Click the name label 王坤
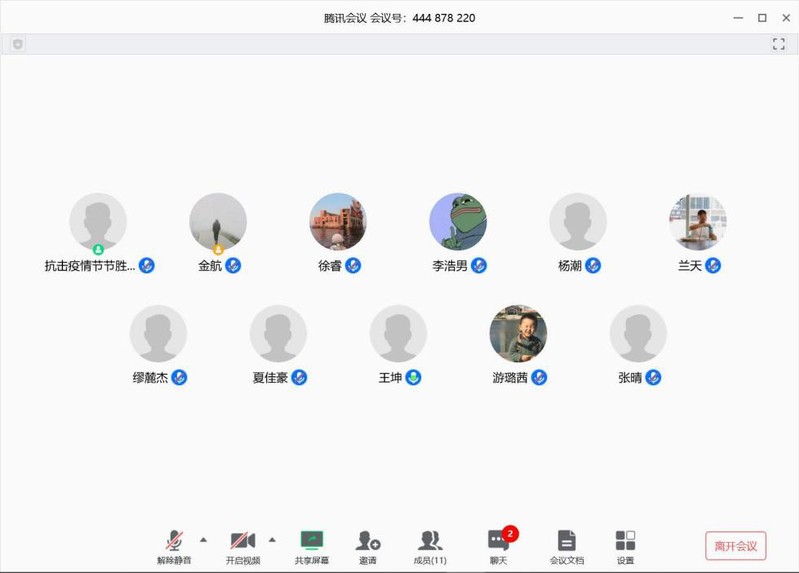Viewport: 799px width, 573px height. point(390,378)
